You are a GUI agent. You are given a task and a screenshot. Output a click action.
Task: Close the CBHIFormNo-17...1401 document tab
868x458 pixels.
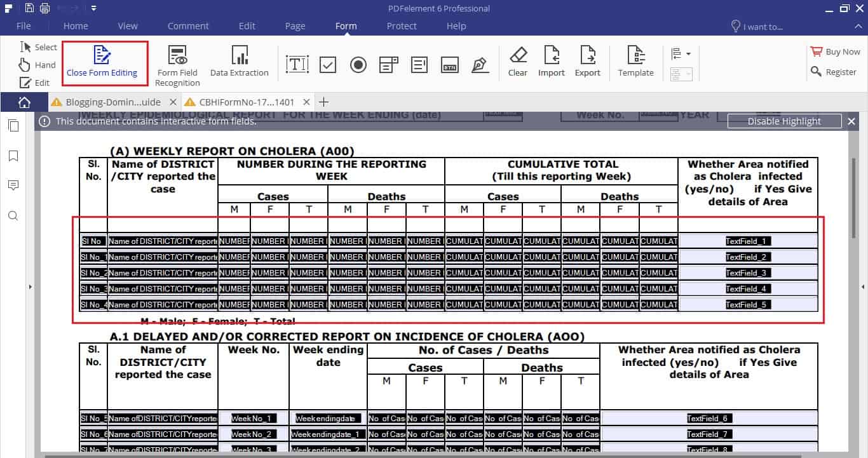306,102
